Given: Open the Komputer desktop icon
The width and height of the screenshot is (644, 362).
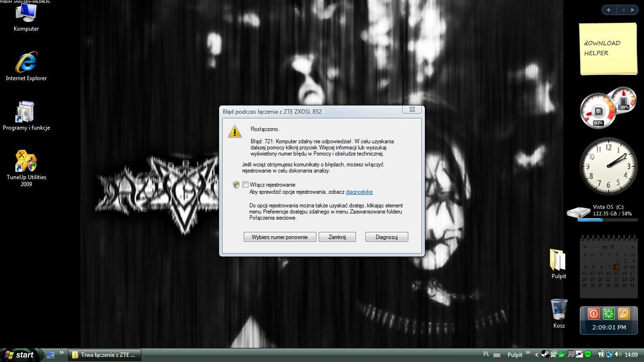Looking at the screenshot, I should coord(26,14).
